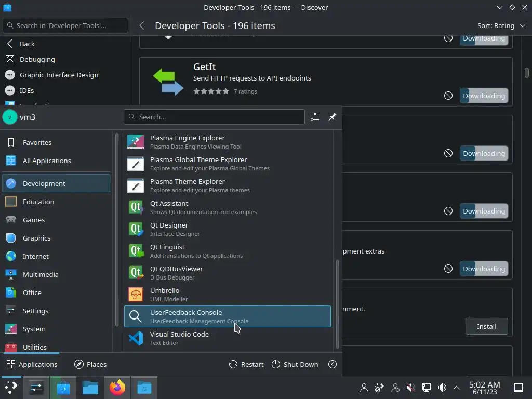Screen dimensions: 532x399
Task: Open launcher configure settings icon
Action: point(315,117)
